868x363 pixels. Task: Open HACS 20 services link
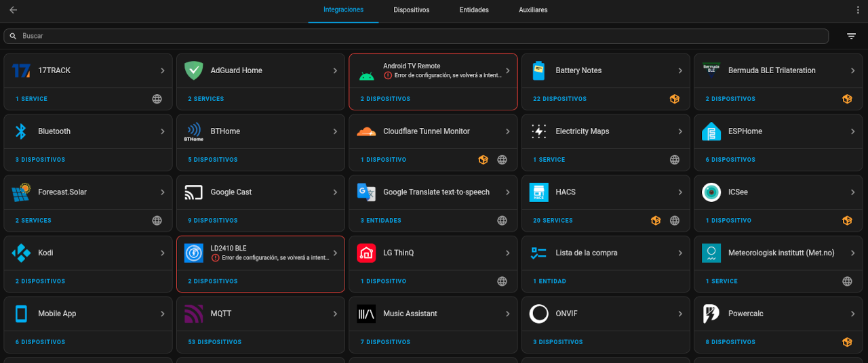point(553,221)
